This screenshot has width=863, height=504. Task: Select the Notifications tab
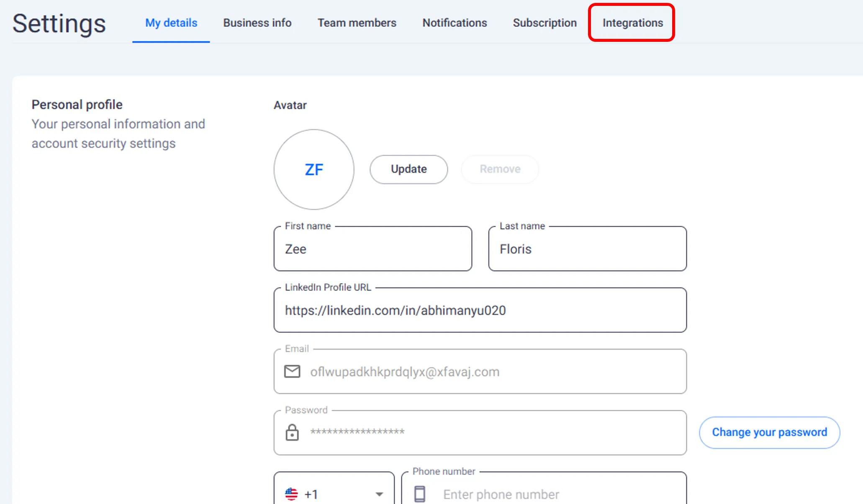[455, 23]
